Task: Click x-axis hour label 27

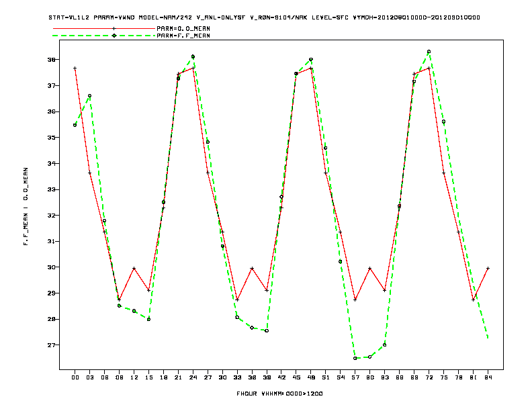Action: point(208,377)
